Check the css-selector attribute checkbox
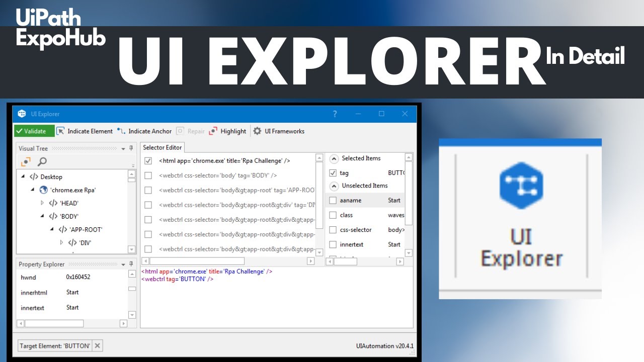 click(333, 229)
